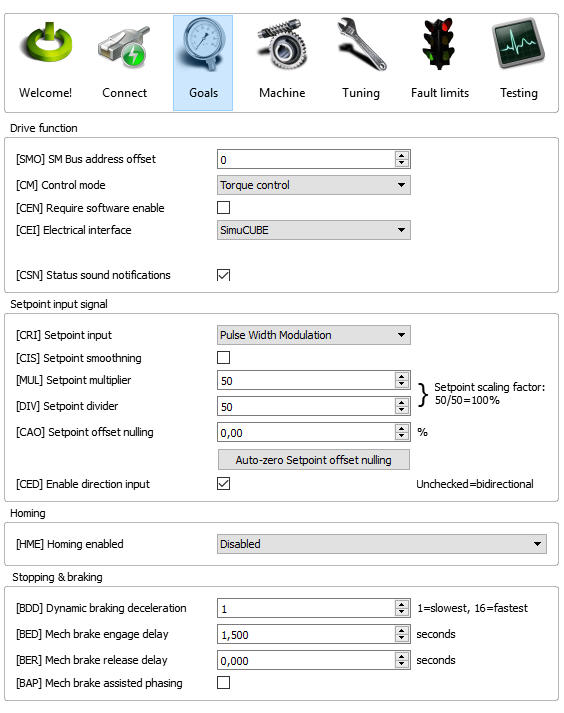Click the "[CM] Control mode" label
Image resolution: width=564 pixels, height=713 pixels.
click(60, 185)
